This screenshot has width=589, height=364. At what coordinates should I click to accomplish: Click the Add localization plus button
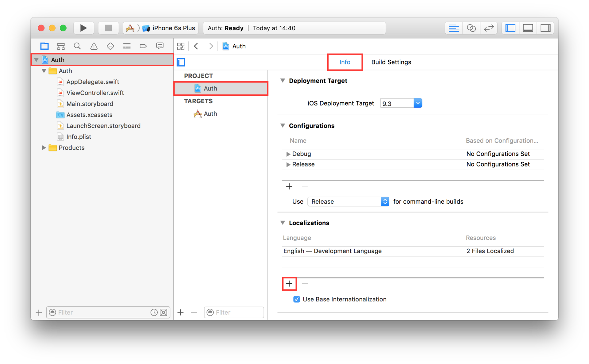coord(290,284)
